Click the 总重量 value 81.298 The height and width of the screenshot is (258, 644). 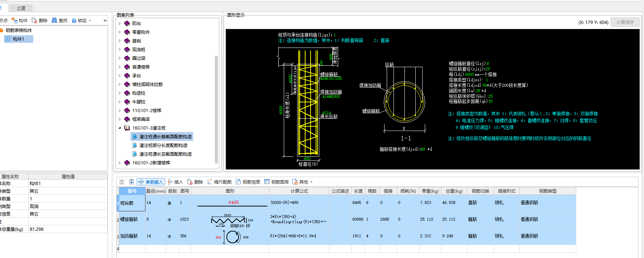(68, 229)
